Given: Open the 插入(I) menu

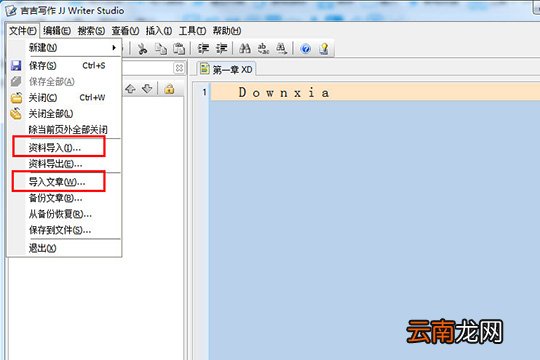Looking at the screenshot, I should (158, 31).
